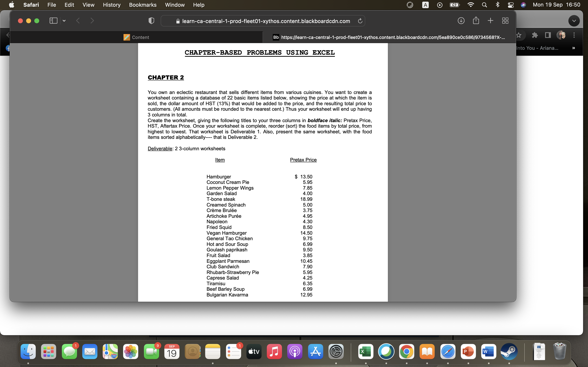Click the back navigation button

pos(78,21)
